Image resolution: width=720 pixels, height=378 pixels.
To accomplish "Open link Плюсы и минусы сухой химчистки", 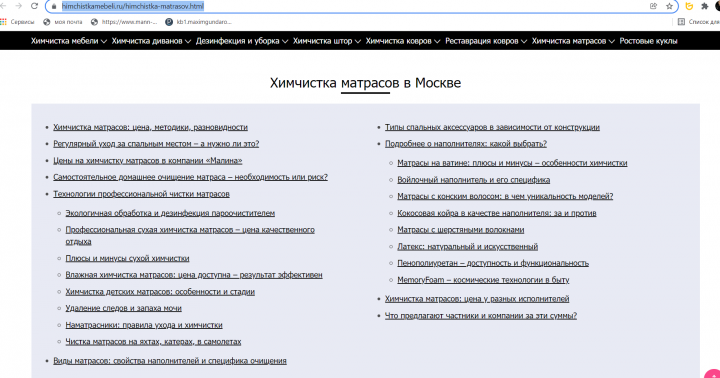I will tap(127, 258).
